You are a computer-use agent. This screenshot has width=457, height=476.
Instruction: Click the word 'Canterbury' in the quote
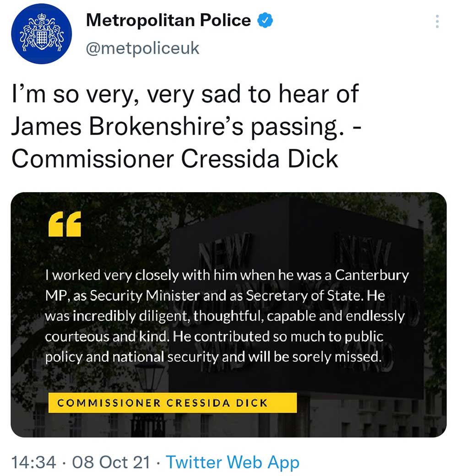click(x=372, y=276)
